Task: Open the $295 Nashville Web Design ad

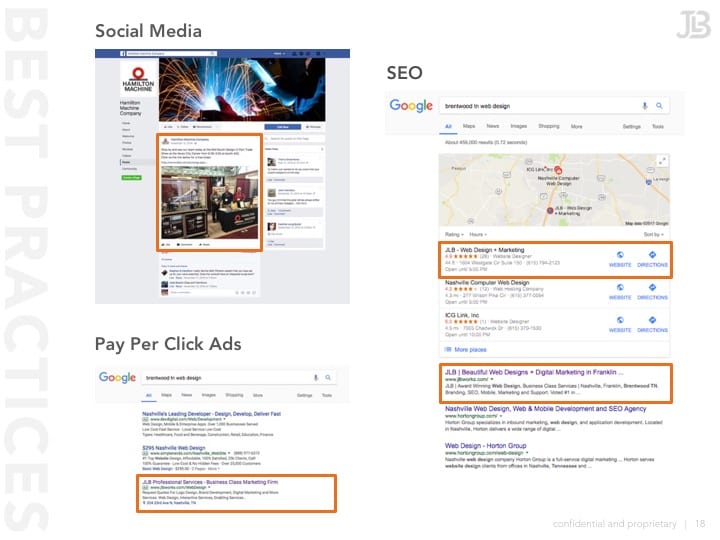Action: click(x=174, y=448)
